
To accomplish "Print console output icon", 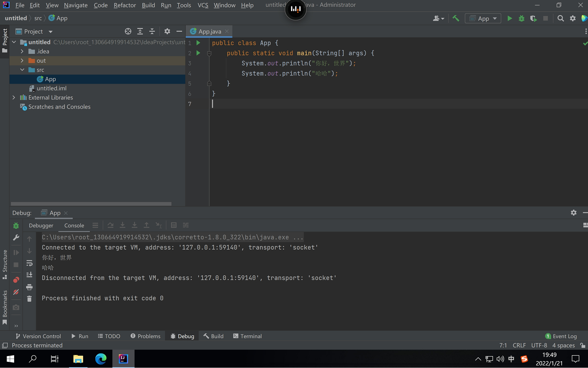I will 29,287.
